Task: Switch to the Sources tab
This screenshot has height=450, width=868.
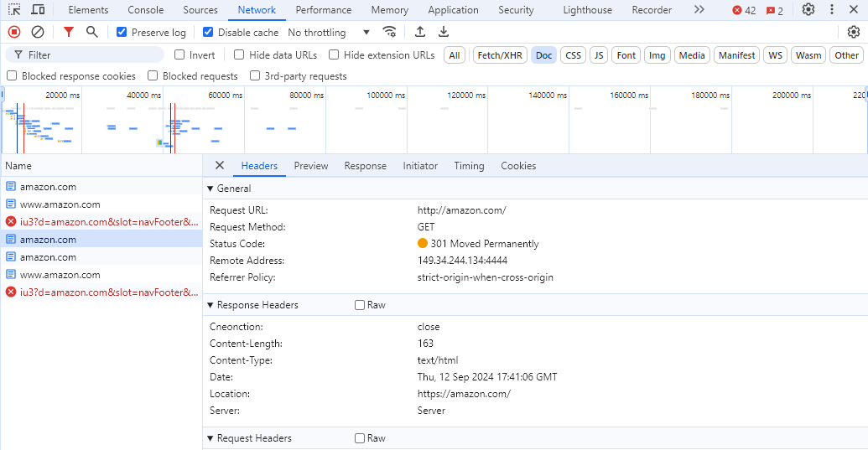Action: pos(200,10)
